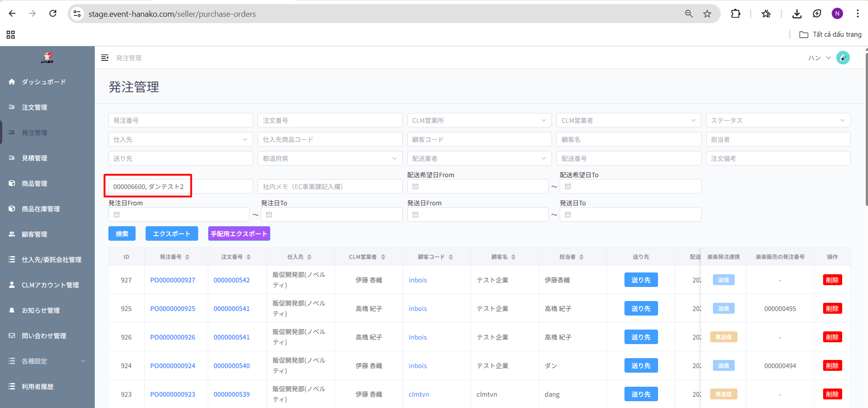Open 注文管理 in the sidebar
868x408 pixels.
click(34, 107)
